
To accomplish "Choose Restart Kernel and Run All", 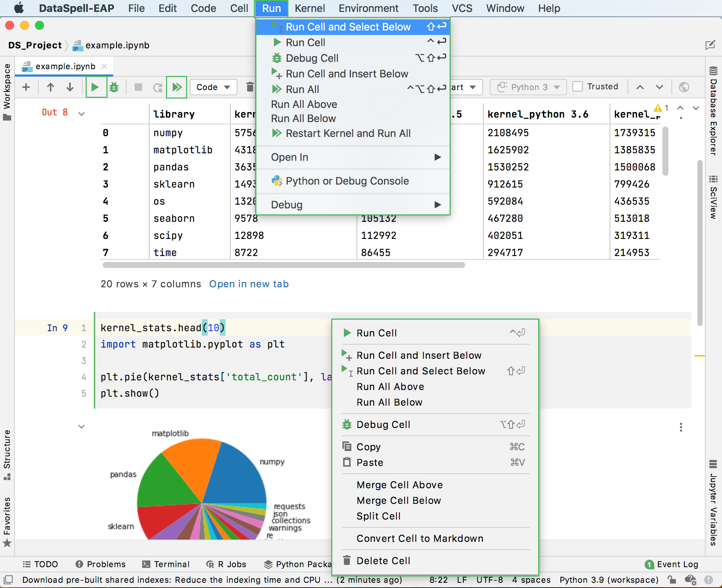I will click(353, 133).
